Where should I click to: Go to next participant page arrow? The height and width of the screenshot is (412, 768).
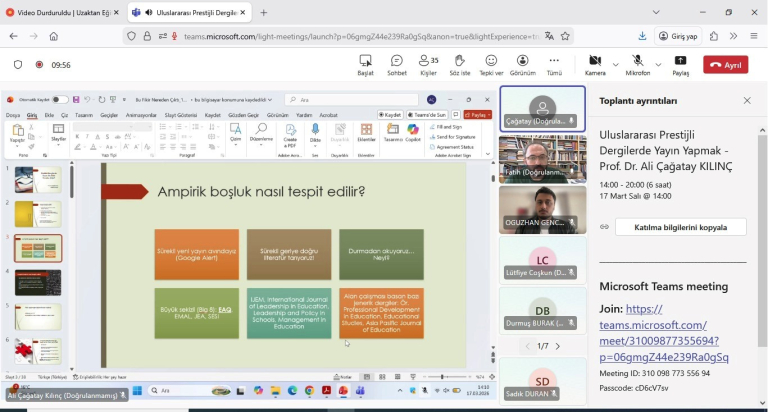(557, 346)
